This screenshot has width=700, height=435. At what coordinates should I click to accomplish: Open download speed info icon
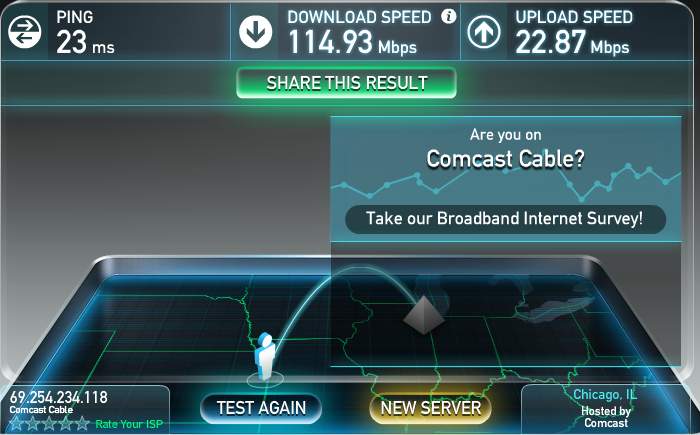click(449, 17)
